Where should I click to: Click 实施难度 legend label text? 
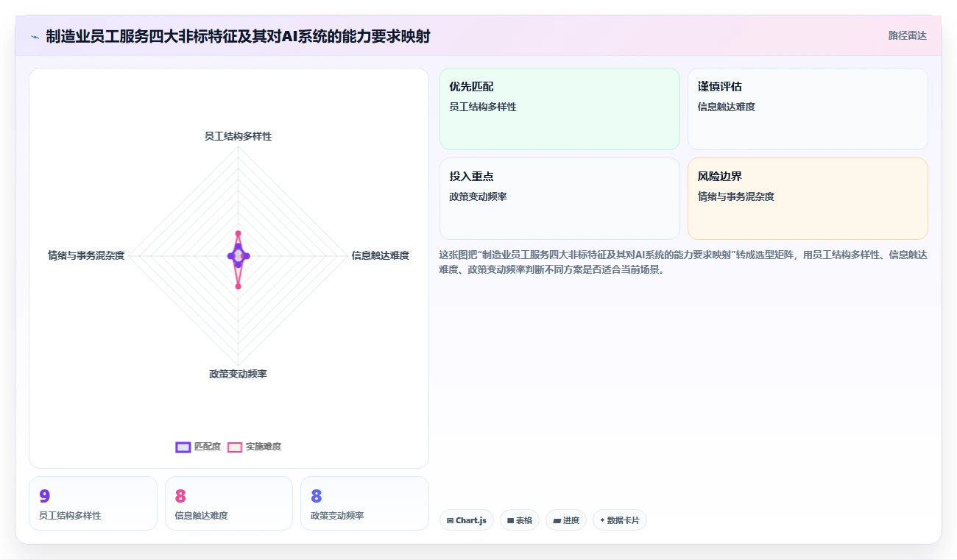(x=264, y=447)
